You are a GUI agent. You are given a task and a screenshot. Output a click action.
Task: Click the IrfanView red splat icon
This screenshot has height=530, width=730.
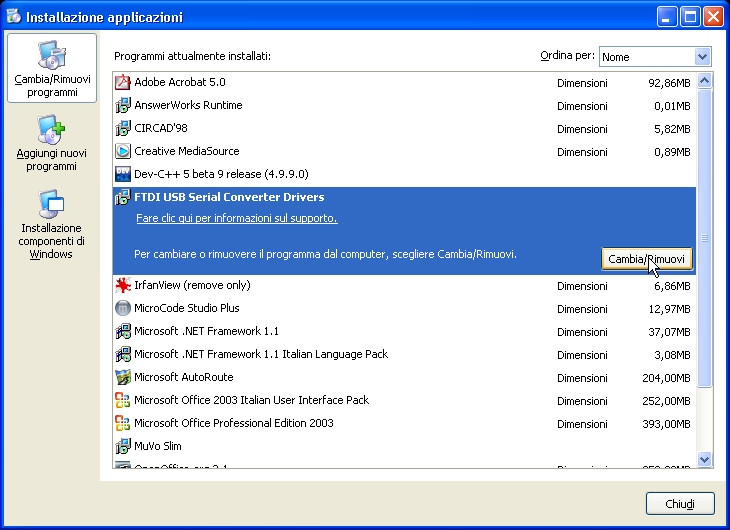[123, 285]
